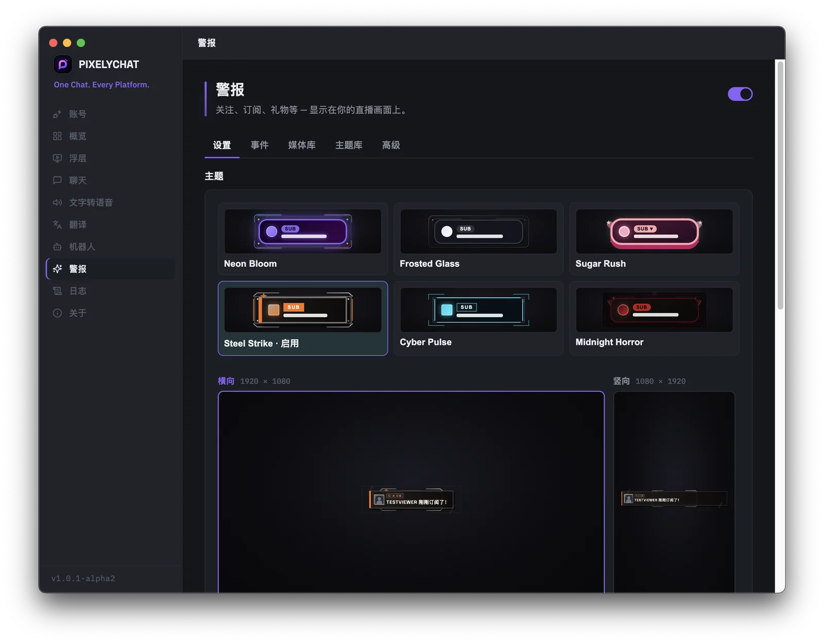Click the 横向 1920×1080 preview canvas

coord(411,492)
